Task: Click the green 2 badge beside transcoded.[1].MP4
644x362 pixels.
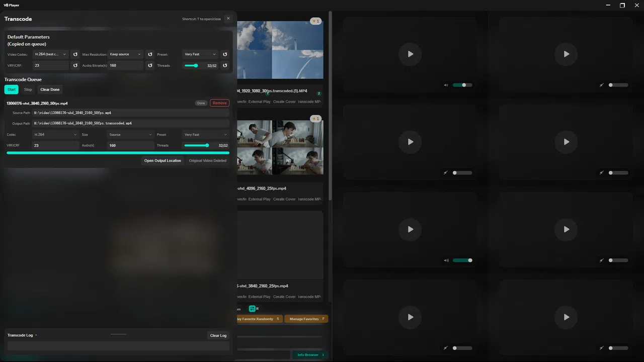Action: (x=319, y=94)
